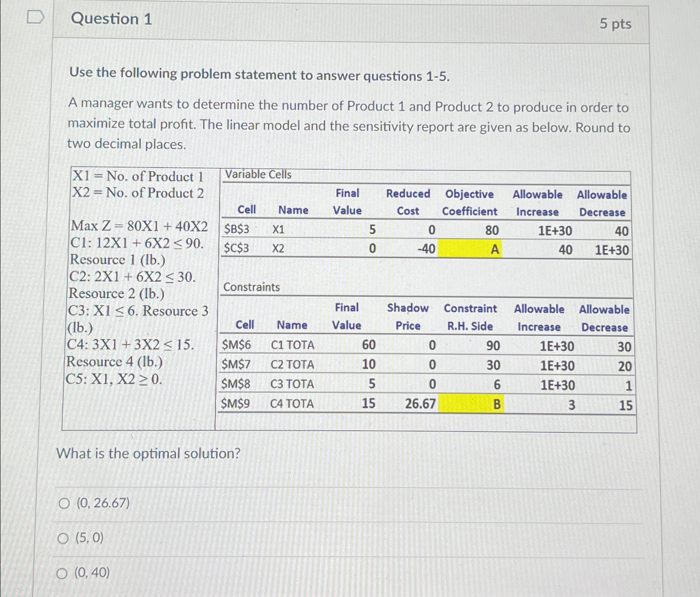The width and height of the screenshot is (700, 597).
Task: Click the Constraints table header
Action: point(251,287)
